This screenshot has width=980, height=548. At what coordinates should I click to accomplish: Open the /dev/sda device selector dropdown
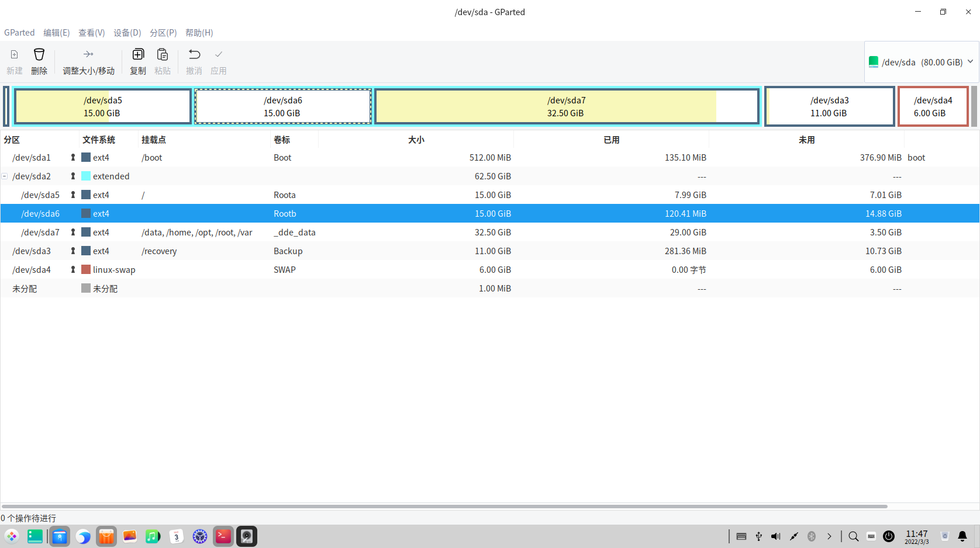point(922,62)
